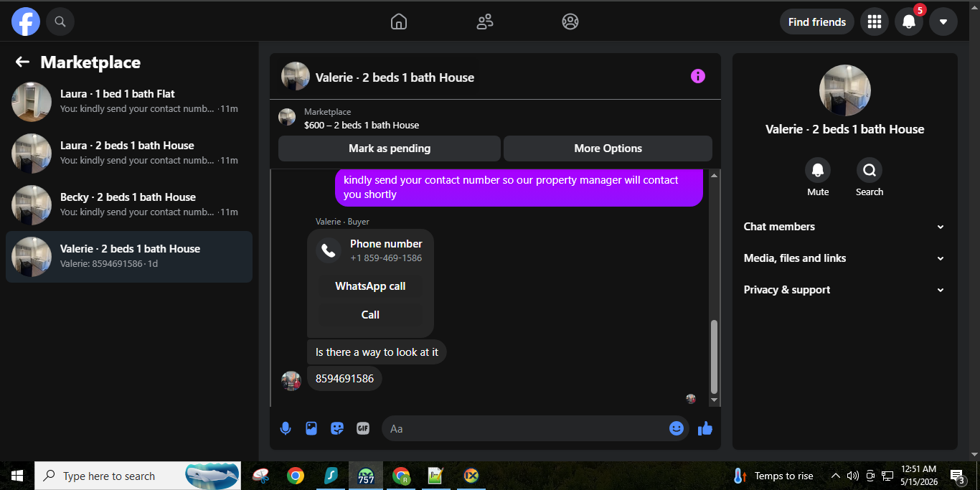Screen dimensions: 980x490
Task: Click the message '8594691586'
Action: click(x=344, y=379)
